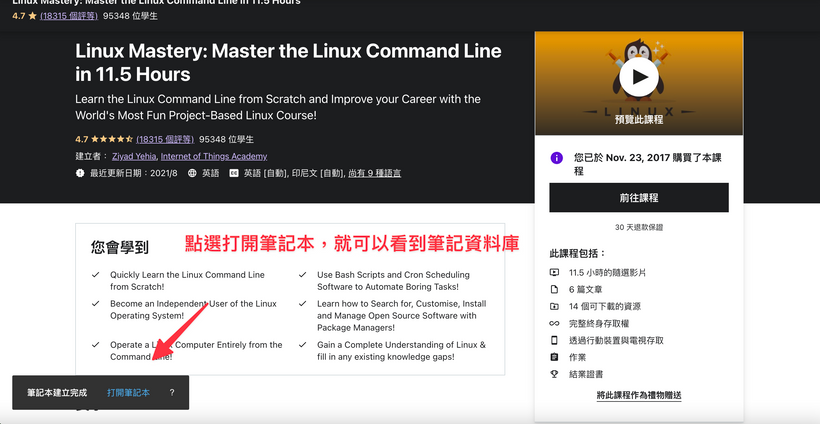Open instructor Ziyad Yehia's profile

tap(135, 156)
